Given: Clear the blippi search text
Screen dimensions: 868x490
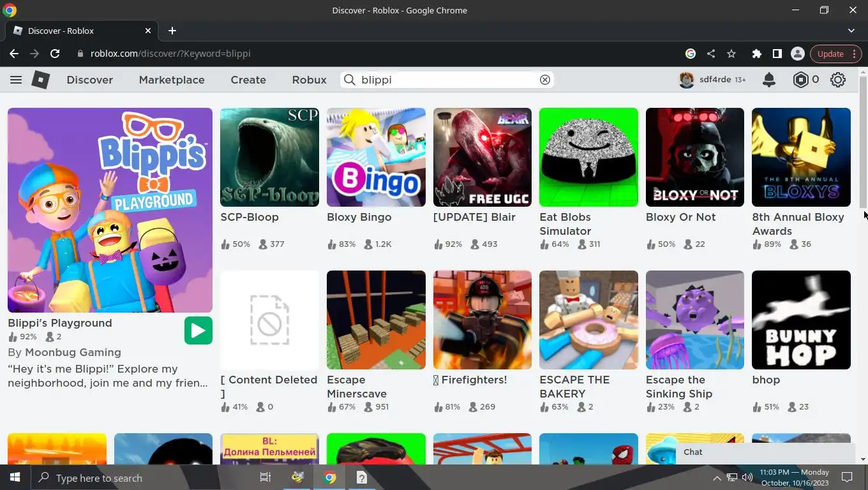Looking at the screenshot, I should pos(545,80).
